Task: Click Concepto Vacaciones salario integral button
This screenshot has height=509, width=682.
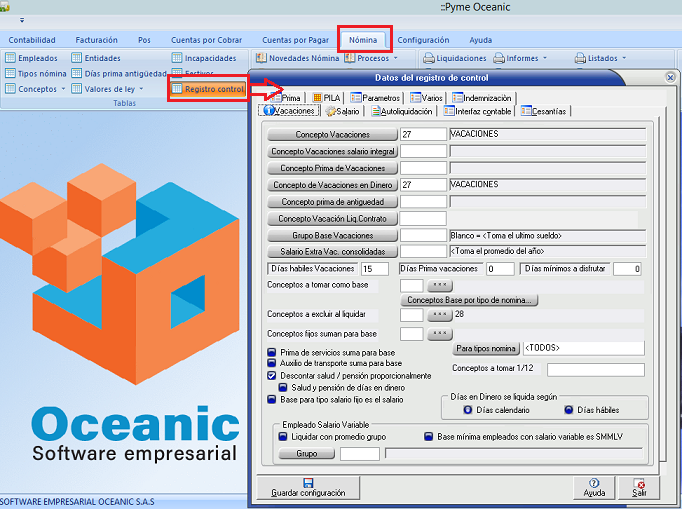Action: click(332, 151)
